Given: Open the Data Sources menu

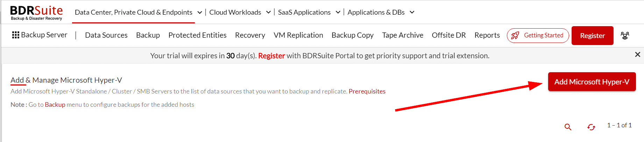Looking at the screenshot, I should pyautogui.click(x=106, y=35).
